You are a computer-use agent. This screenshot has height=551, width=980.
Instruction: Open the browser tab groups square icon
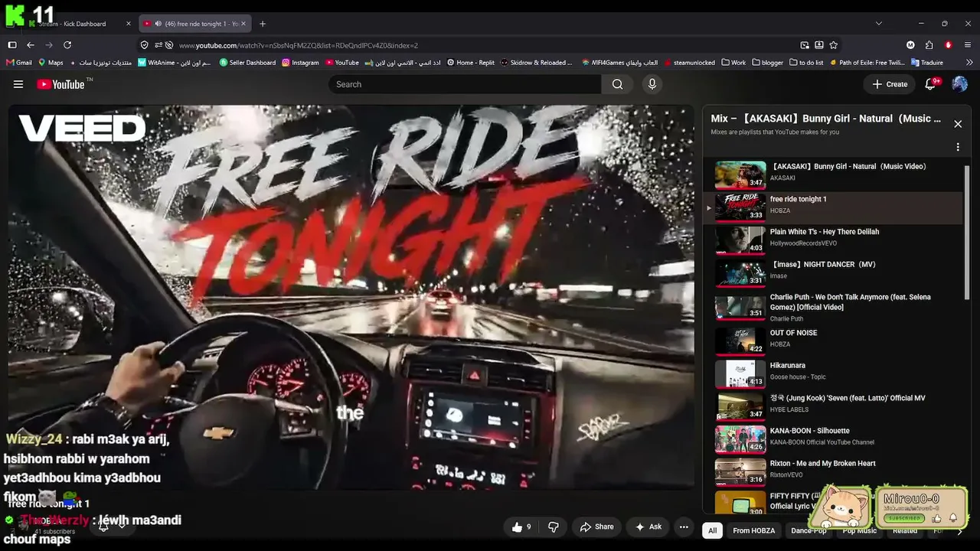(12, 45)
